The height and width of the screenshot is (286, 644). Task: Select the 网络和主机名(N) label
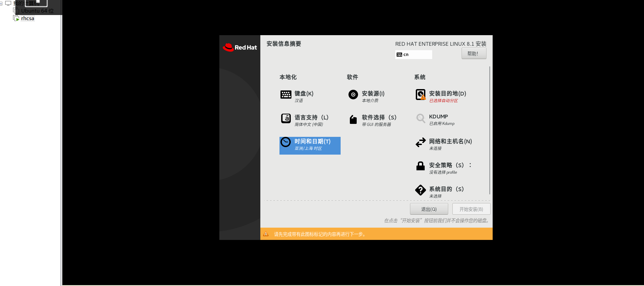click(451, 141)
